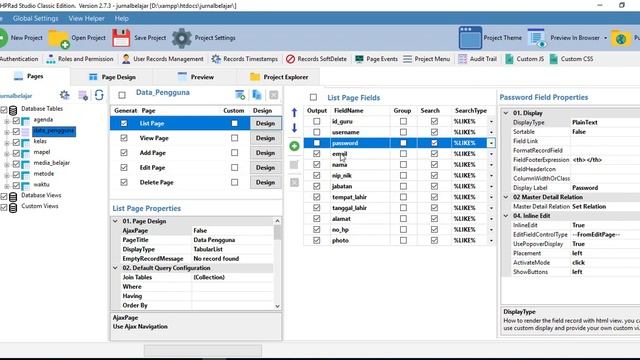640x360 pixels.
Task: Click the Save Project floppy disk icon
Action: tap(121, 38)
